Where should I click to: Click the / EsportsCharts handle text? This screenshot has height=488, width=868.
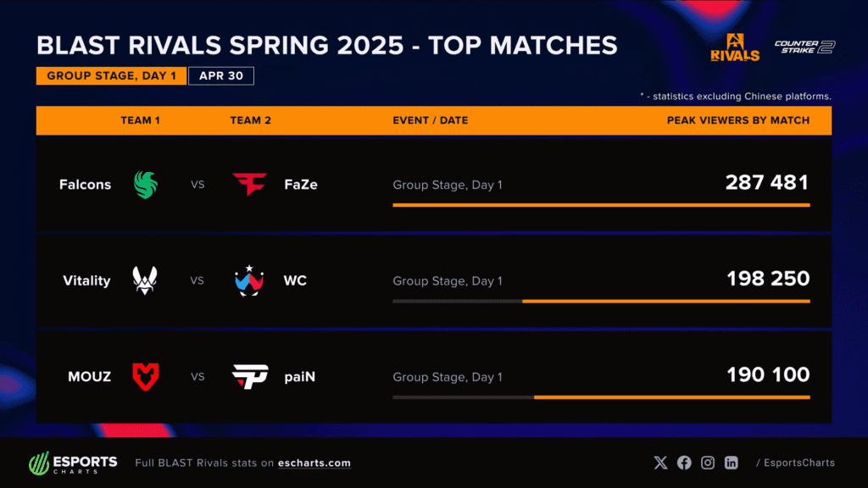coord(795,463)
